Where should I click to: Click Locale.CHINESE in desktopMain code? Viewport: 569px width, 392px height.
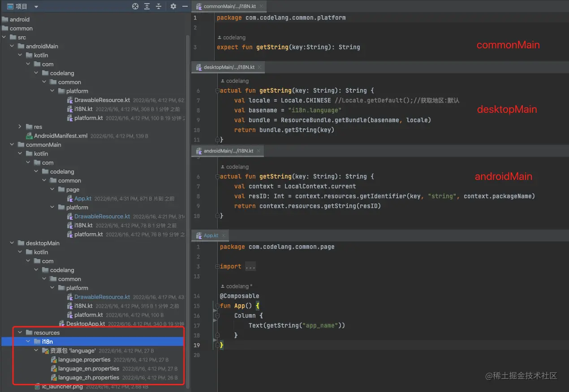coord(306,100)
